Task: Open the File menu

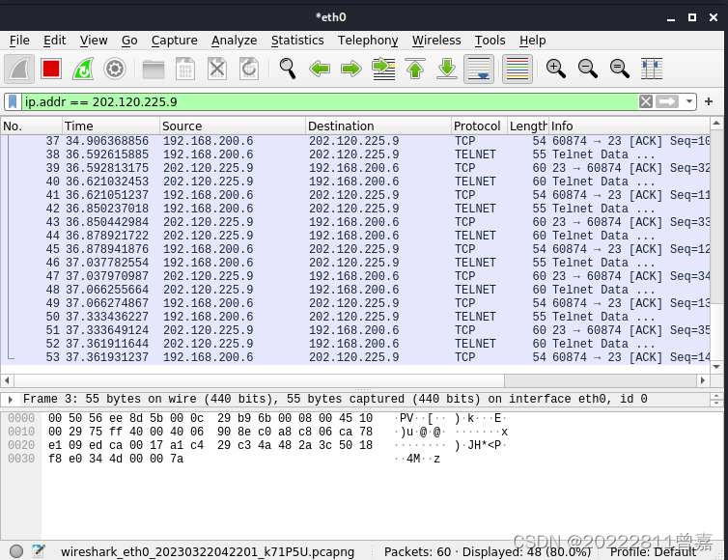Action: [19, 41]
